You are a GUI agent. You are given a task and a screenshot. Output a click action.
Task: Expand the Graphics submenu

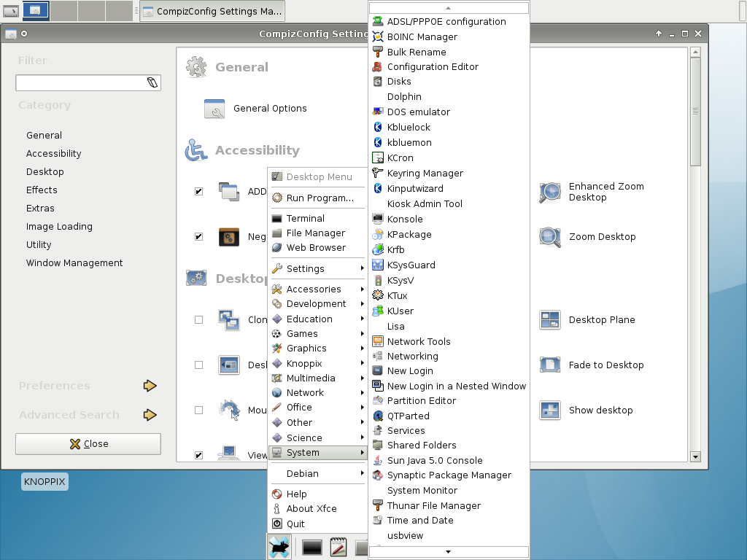[x=318, y=348]
